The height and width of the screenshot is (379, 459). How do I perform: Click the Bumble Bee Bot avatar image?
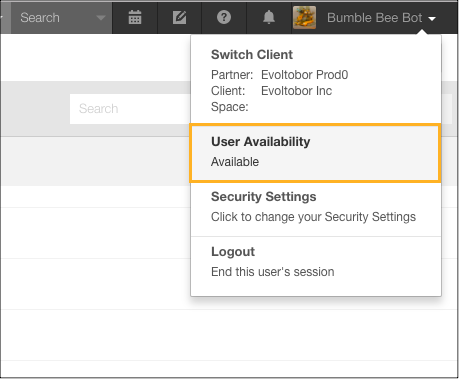point(304,17)
